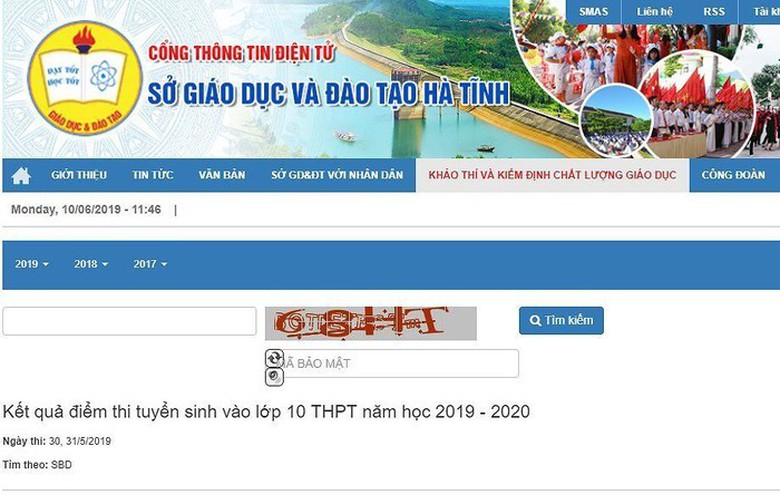Expand the 2018 dropdown
This screenshot has height=504, width=780.
[91, 264]
